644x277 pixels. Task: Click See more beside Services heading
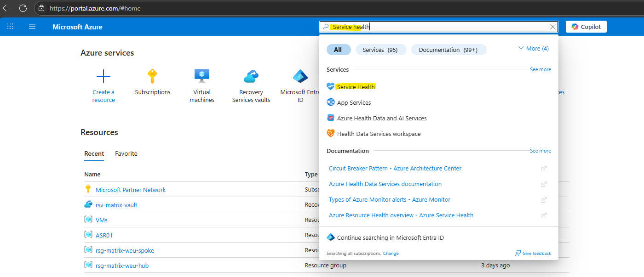tap(540, 69)
